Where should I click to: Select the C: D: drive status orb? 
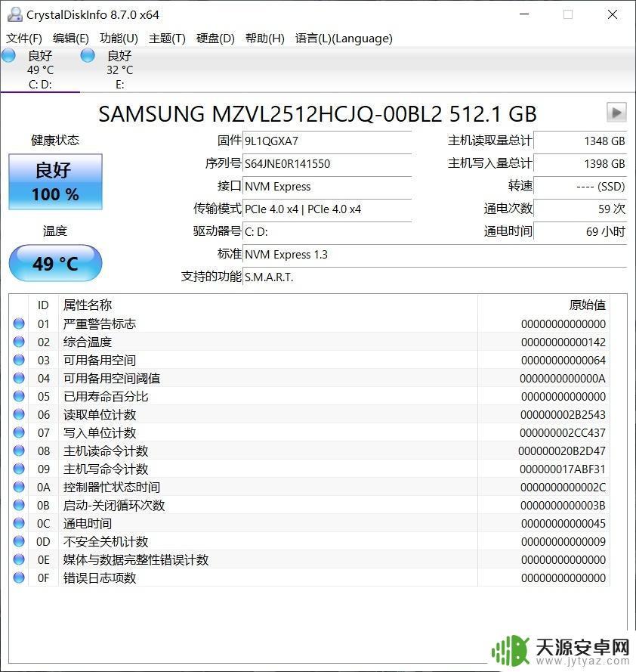tap(8, 56)
